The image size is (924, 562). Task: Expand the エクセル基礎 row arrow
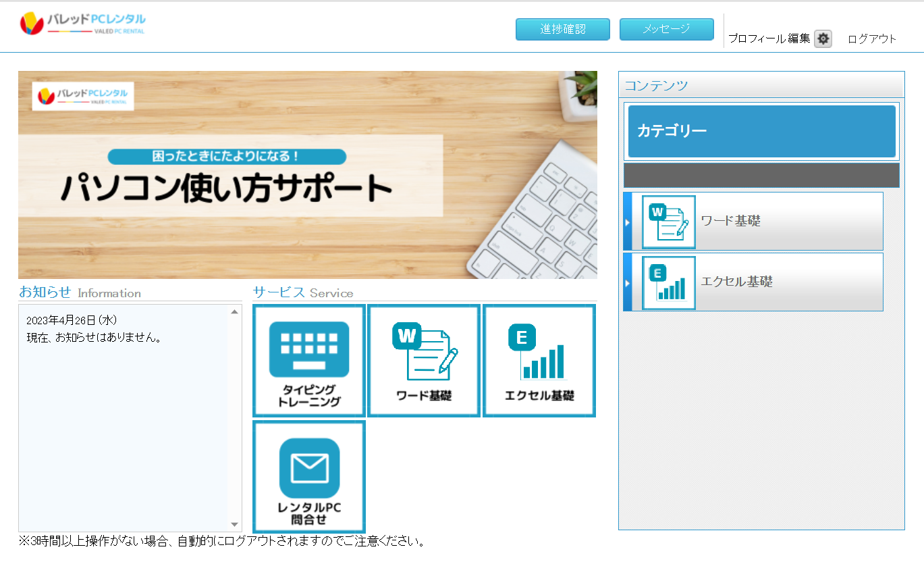[628, 282]
